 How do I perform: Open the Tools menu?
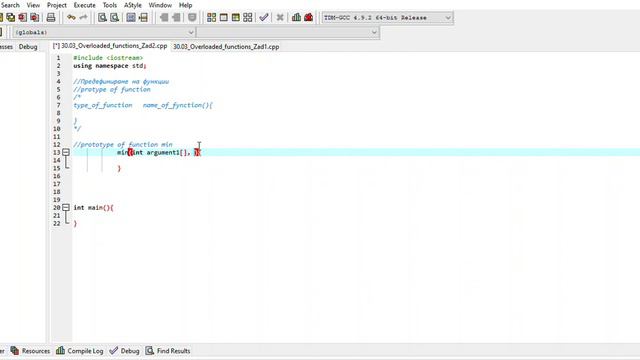[x=109, y=5]
